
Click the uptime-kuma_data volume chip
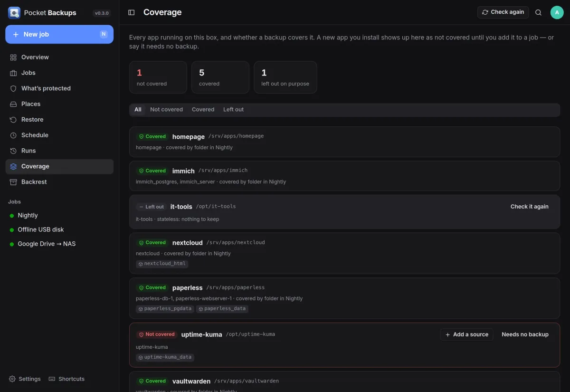165,357
